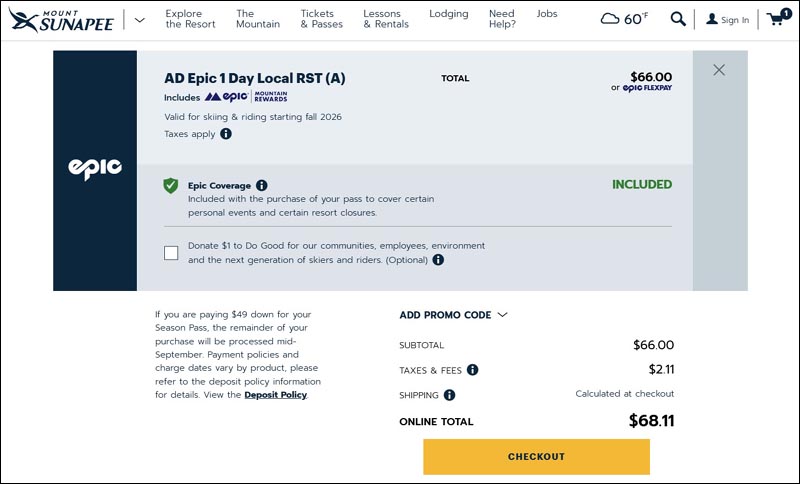Click info icon next to Shipping
800x484 pixels.
[450, 395]
